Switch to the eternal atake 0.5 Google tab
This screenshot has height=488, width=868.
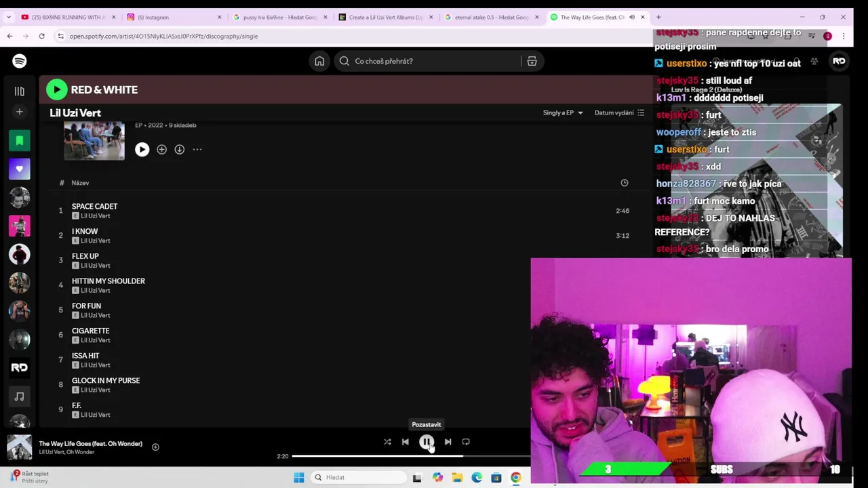click(490, 17)
